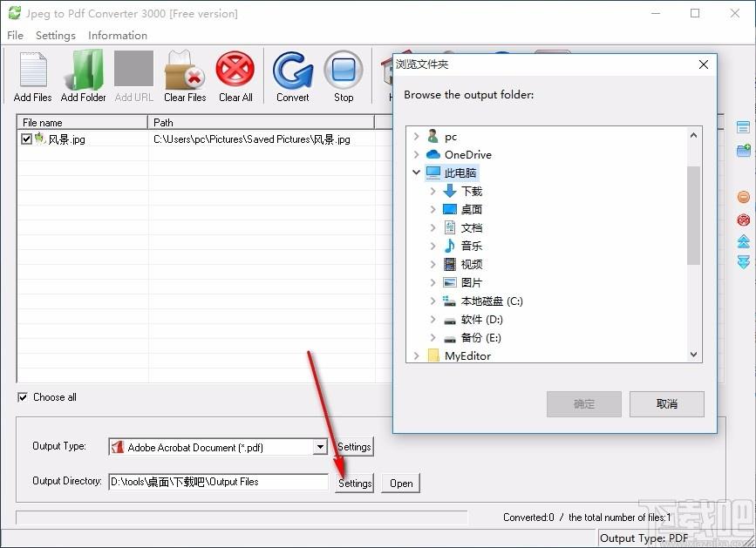Select 软件 (D:) drive in the tree
The height and width of the screenshot is (548, 756).
point(473,319)
